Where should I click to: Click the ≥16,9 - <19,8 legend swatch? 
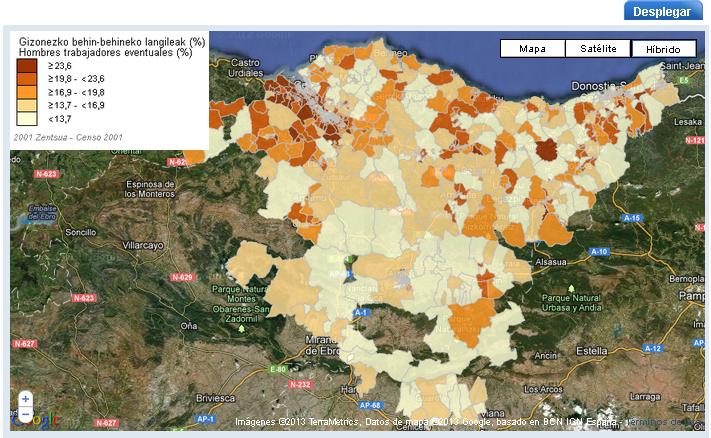26,92
